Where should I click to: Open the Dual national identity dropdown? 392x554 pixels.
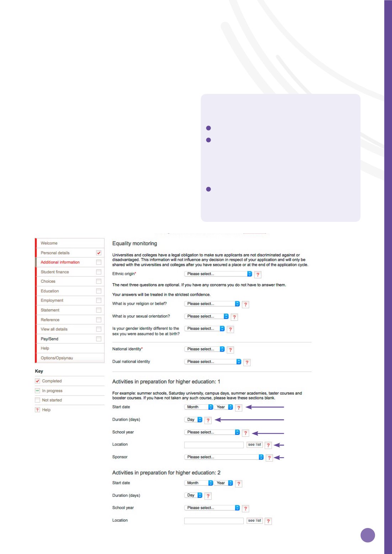(213, 362)
